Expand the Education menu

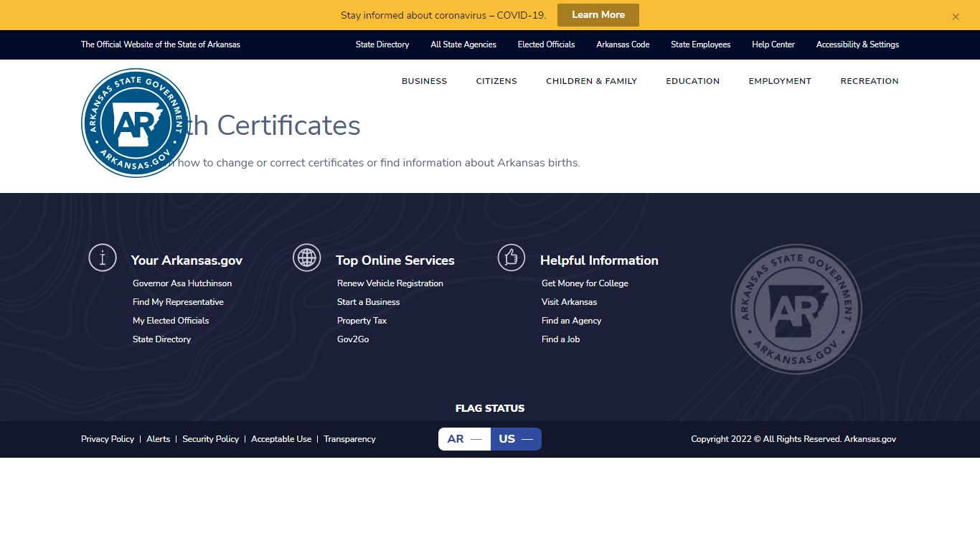(x=692, y=81)
